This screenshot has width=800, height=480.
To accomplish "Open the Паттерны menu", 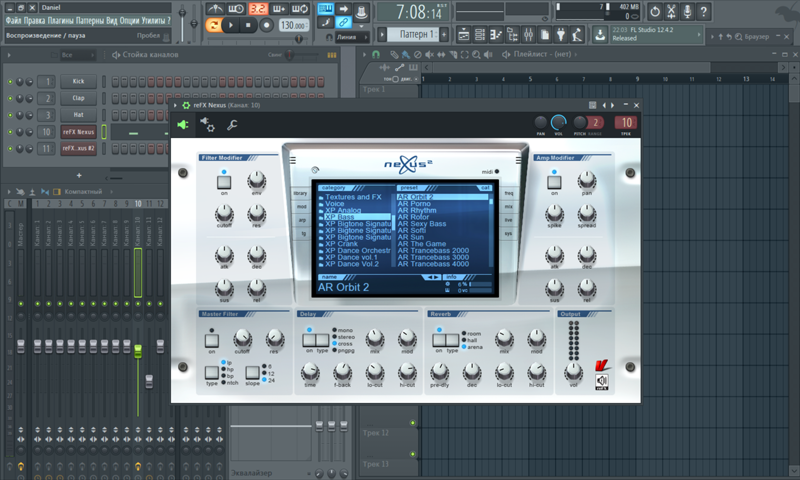I will point(90,20).
